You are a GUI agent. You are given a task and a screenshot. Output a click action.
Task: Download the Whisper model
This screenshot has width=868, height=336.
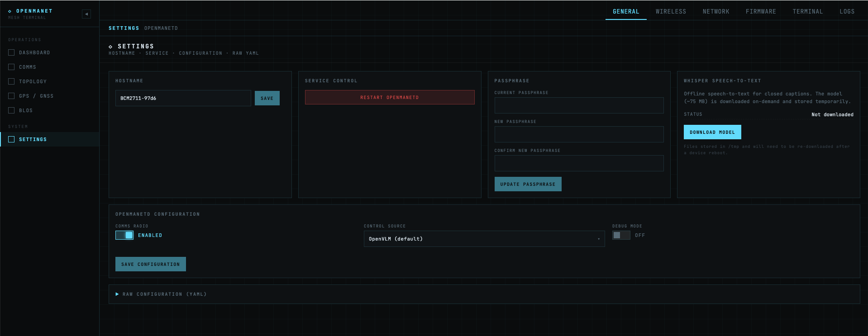tap(712, 132)
